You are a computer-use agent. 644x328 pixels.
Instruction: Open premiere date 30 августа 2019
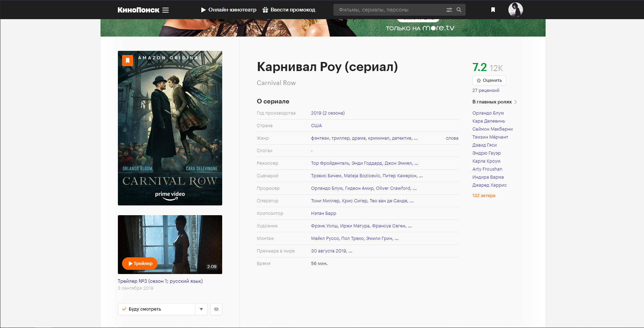(x=329, y=251)
